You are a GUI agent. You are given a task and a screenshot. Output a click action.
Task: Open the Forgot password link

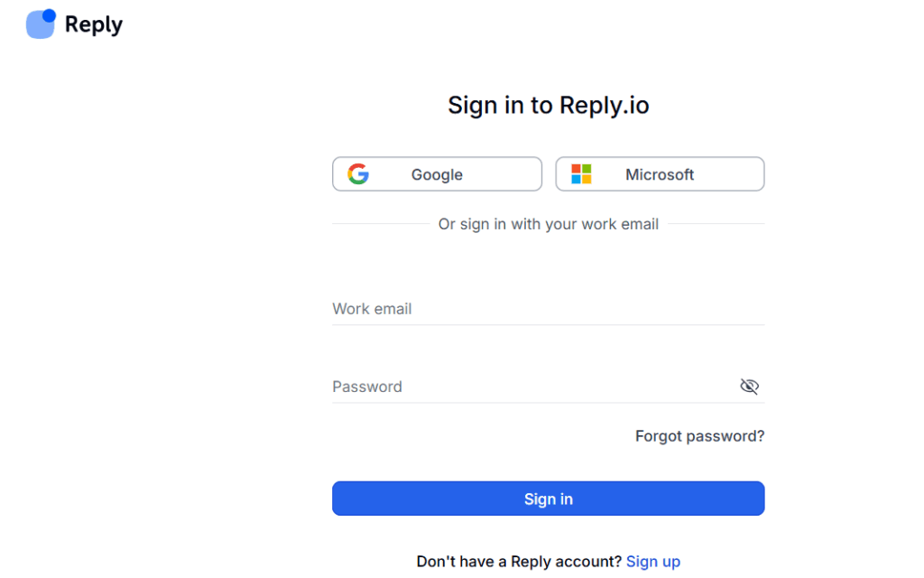pos(699,435)
